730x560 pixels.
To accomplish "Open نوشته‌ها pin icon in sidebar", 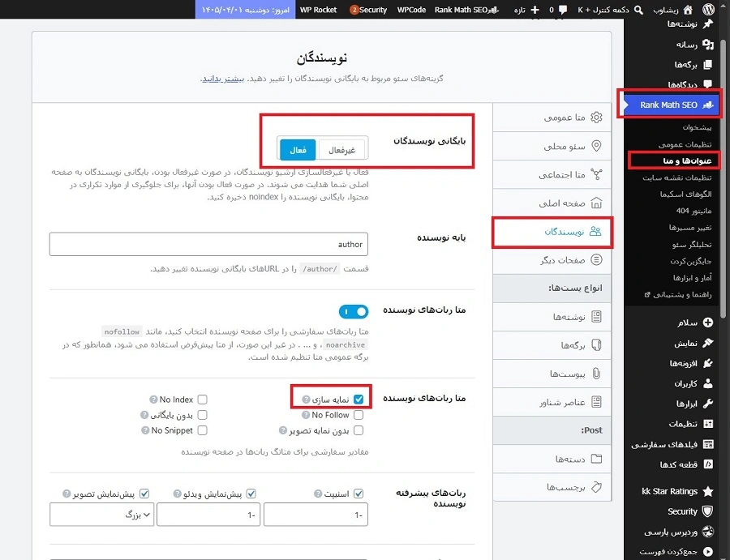I will [707, 24].
